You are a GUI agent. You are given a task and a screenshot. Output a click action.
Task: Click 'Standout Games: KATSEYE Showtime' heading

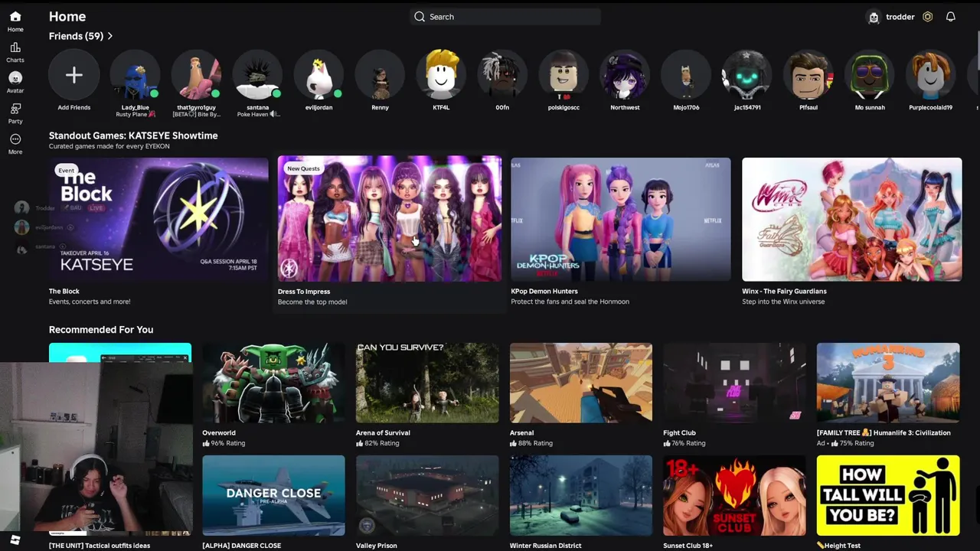click(x=133, y=135)
